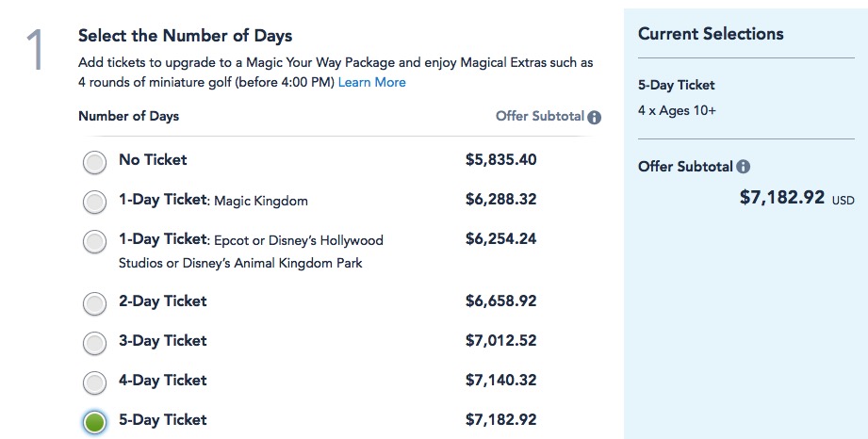Image resolution: width=868 pixels, height=439 pixels.
Task: Click the $5,835.40 No Ticket price
Action: click(500, 160)
